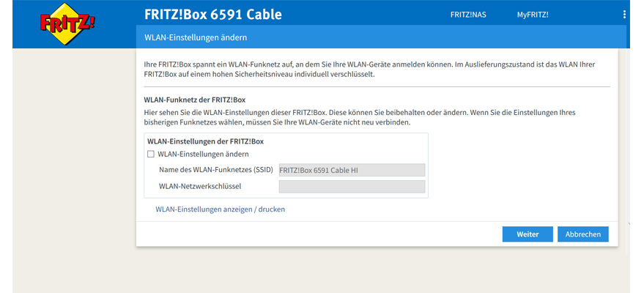
Task: Click the SSID name input field
Action: point(352,170)
